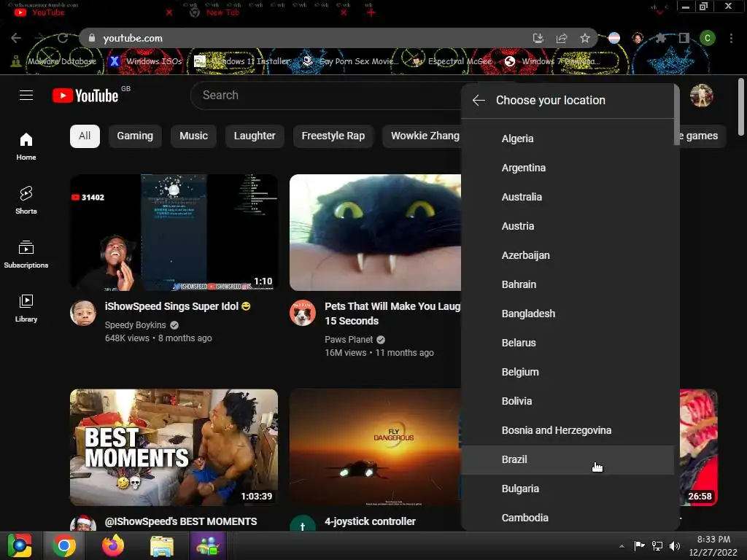Open the BEST MOMENTS video thumbnail
Screen dimensions: 747x560
tap(174, 447)
